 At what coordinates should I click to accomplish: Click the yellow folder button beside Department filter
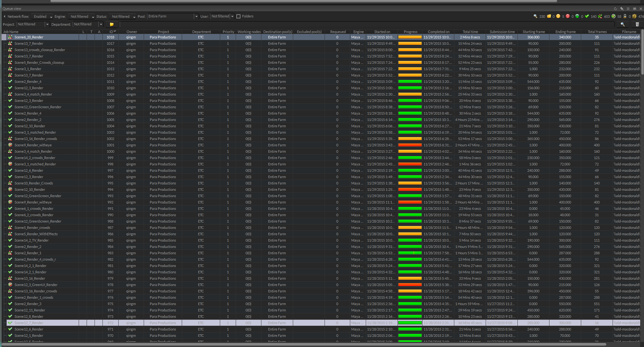tap(112, 24)
